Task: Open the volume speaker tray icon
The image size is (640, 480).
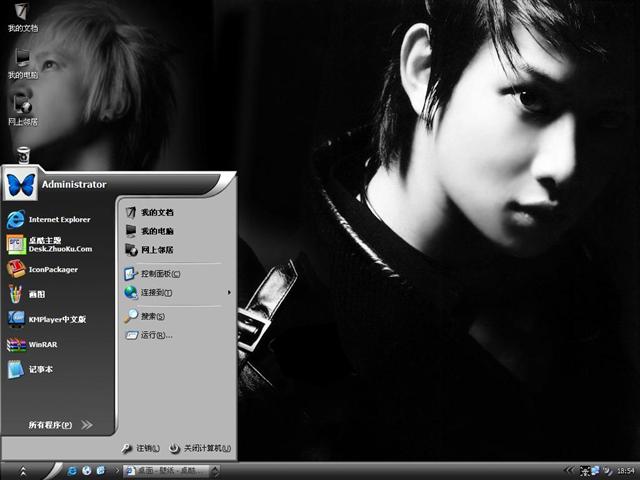Action: tap(607, 471)
